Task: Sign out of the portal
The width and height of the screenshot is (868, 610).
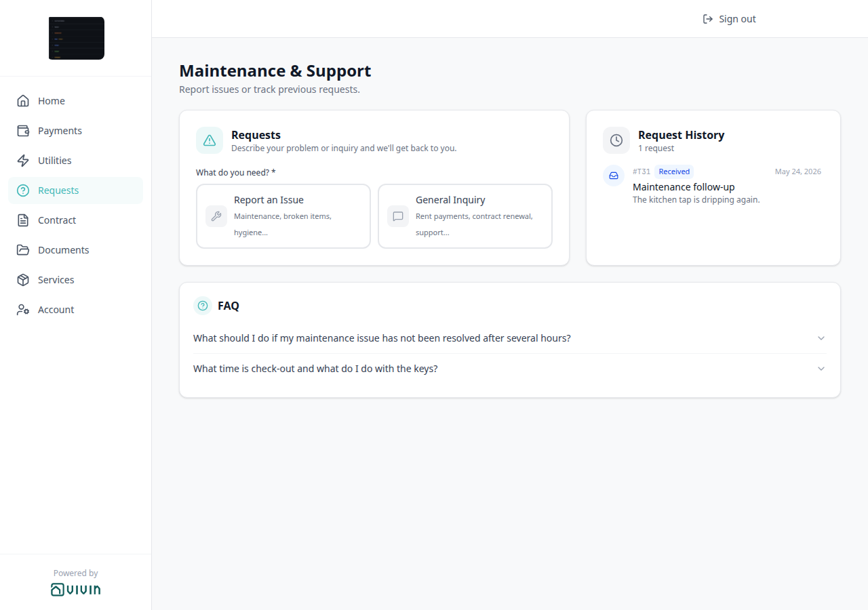Action: click(729, 19)
